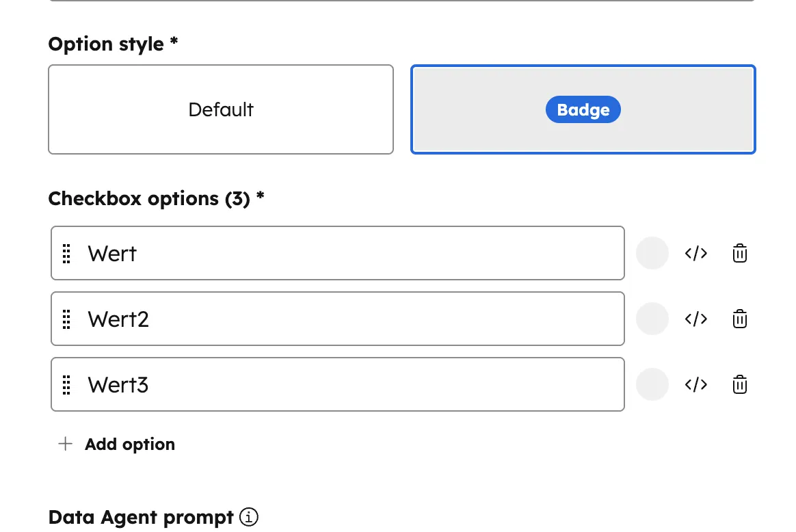This screenshot has width=796, height=532.
Task: Click the Data Agent prompt info icon
Action: (x=249, y=517)
